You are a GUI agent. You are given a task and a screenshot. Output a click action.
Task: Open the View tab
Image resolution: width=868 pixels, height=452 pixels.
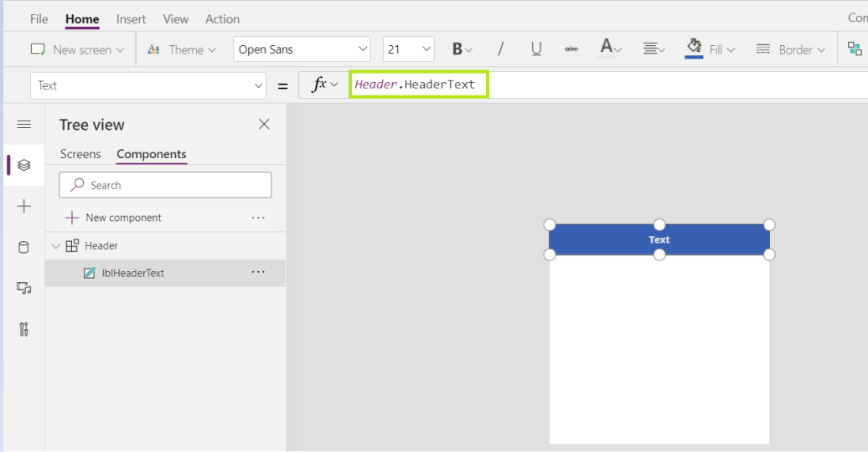[x=175, y=18]
